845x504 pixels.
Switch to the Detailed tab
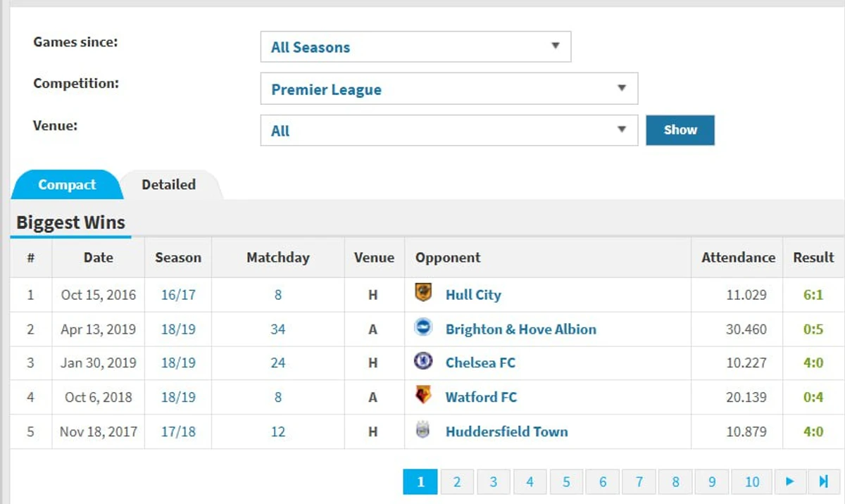point(169,185)
